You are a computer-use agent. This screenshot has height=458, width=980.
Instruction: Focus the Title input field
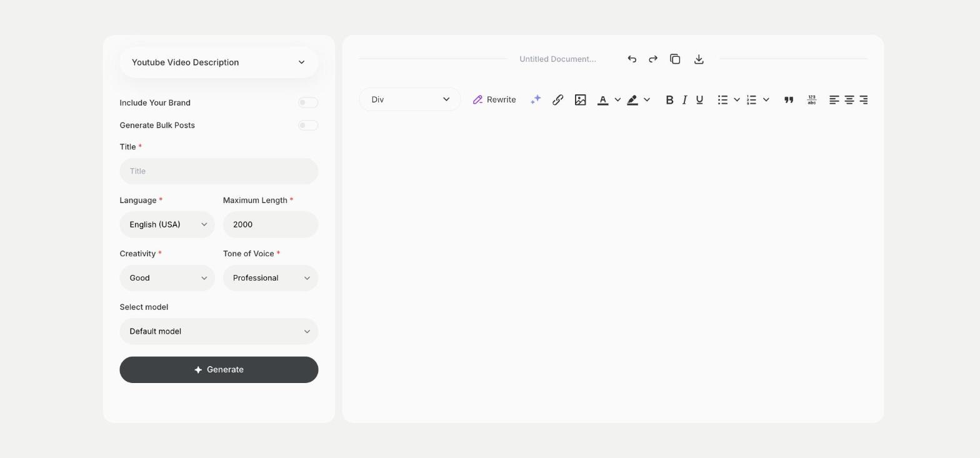(x=219, y=171)
